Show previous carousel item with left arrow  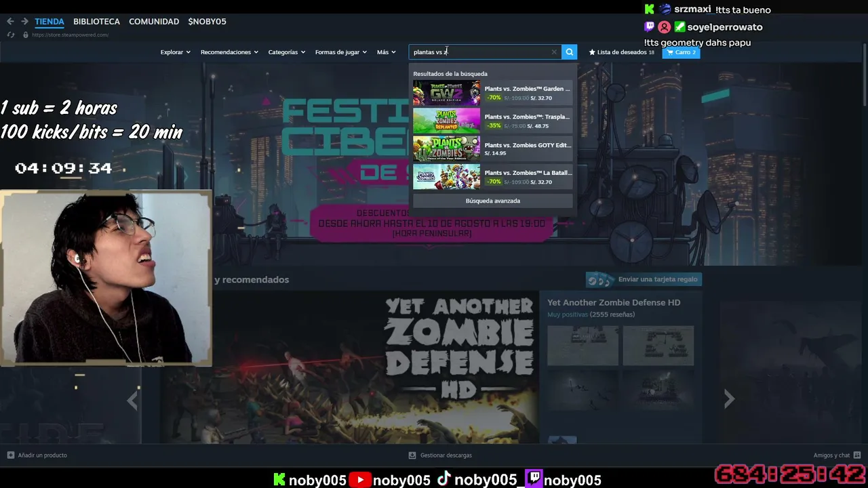click(x=132, y=401)
